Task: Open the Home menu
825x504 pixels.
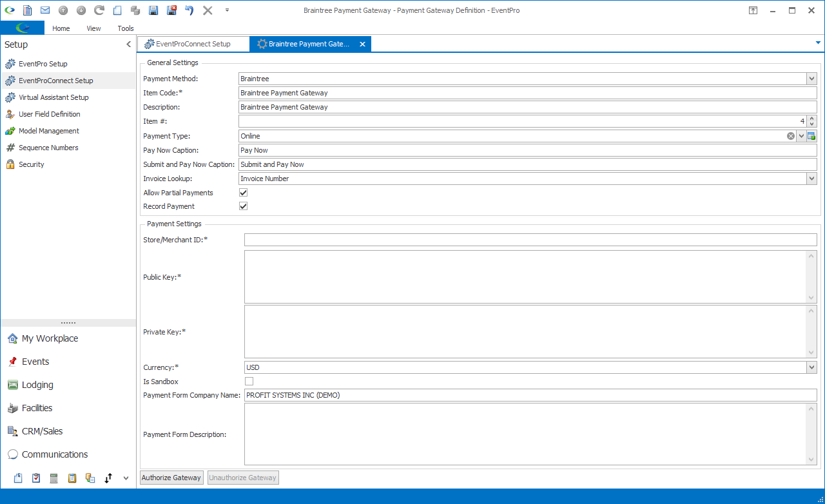Action: click(61, 28)
